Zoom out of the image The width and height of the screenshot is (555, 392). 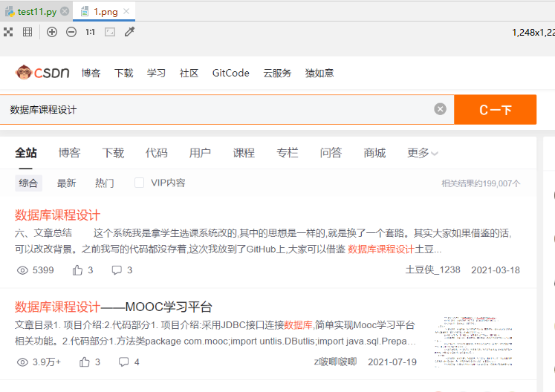(x=71, y=32)
